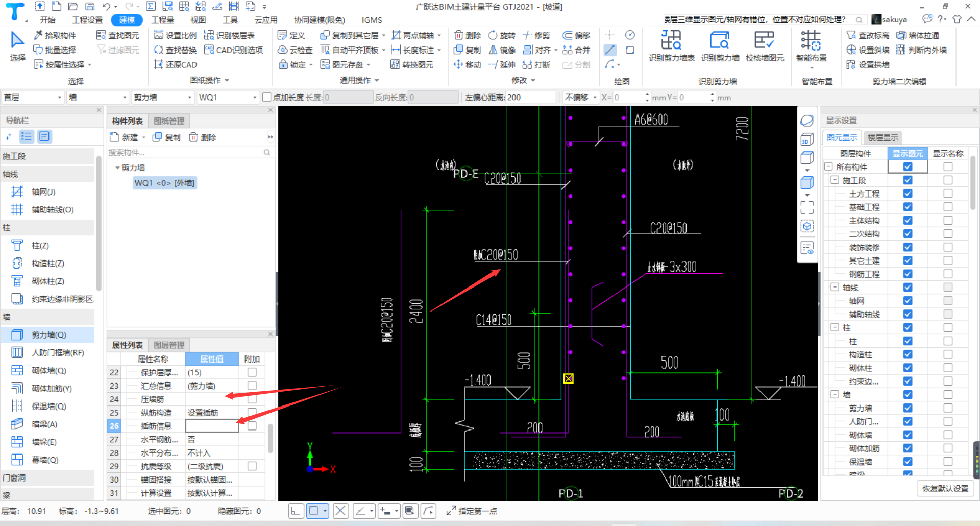Image resolution: width=980 pixels, height=526 pixels.
Task: Toggle 主体结构 show name checkbox
Action: tap(948, 220)
